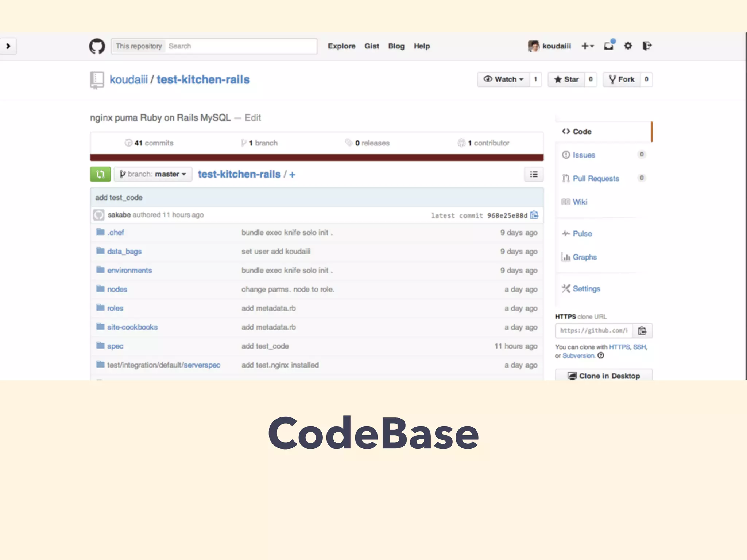The height and width of the screenshot is (560, 747).
Task: Click the vertical scrollbar at right edge
Action: click(746, 206)
